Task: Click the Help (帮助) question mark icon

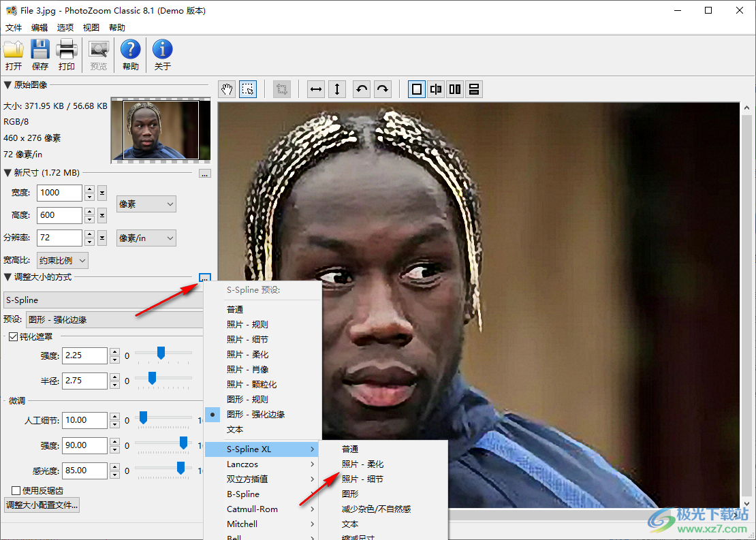Action: click(131, 49)
